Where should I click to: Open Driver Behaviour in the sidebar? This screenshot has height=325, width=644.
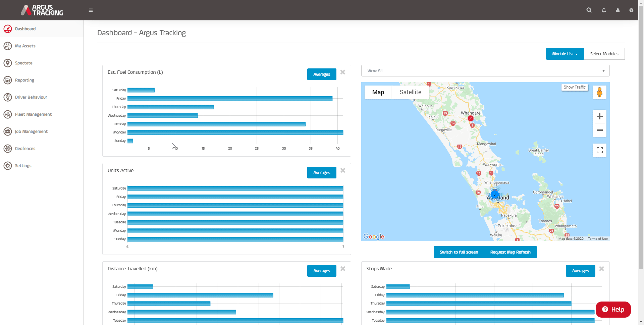(x=31, y=97)
